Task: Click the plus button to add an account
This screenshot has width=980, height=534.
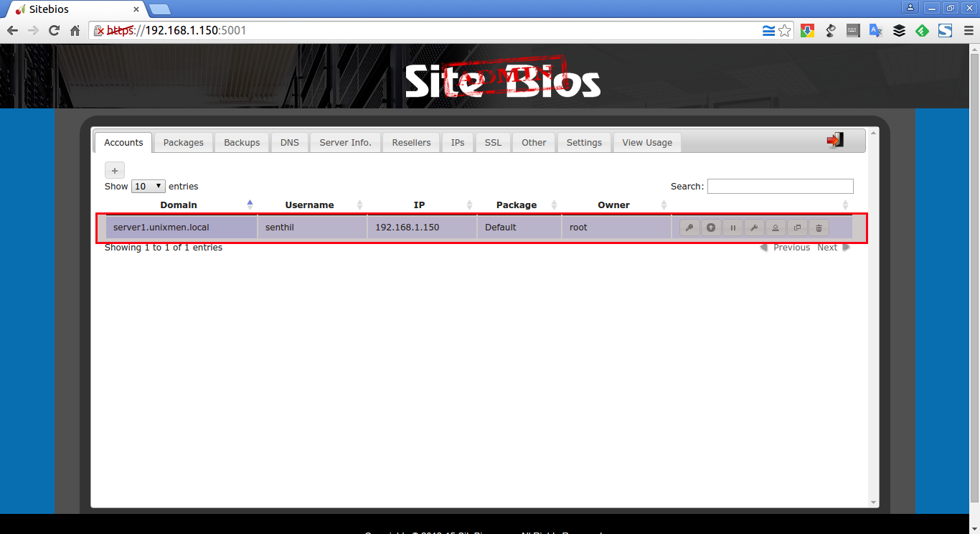Action: pos(115,170)
